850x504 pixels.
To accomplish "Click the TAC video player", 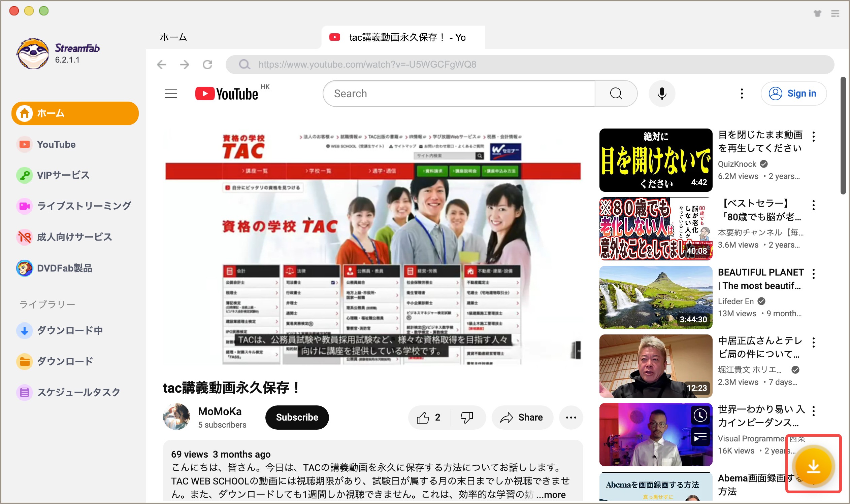I will (373, 247).
